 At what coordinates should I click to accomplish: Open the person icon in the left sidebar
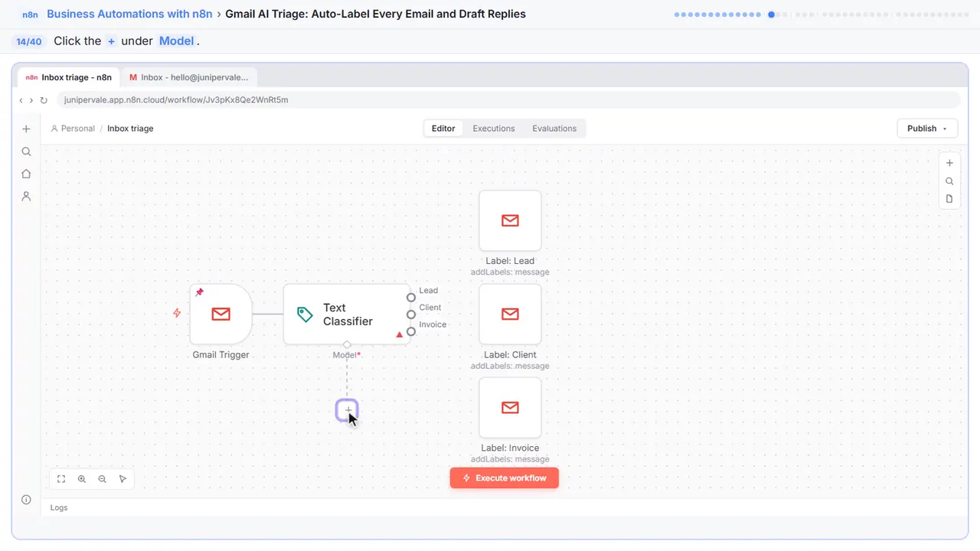[x=26, y=196]
